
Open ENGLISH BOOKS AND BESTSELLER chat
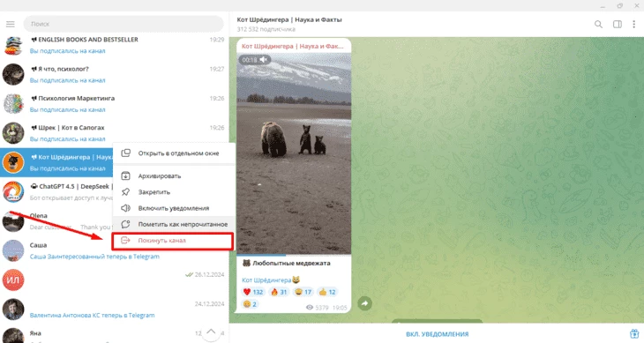tap(114, 45)
